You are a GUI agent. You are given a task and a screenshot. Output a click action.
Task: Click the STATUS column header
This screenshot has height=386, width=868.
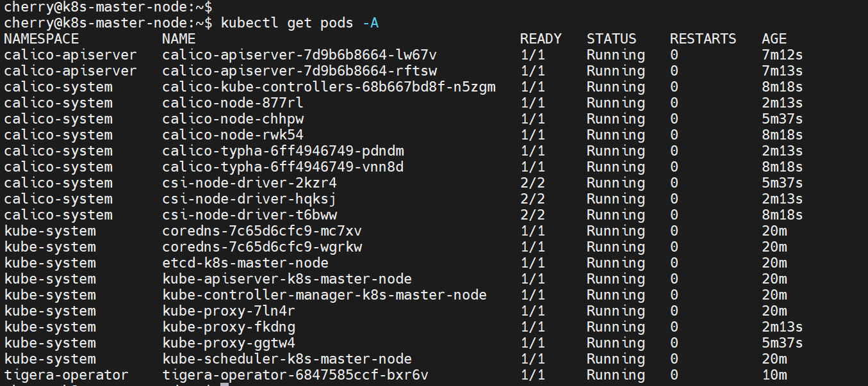click(611, 39)
